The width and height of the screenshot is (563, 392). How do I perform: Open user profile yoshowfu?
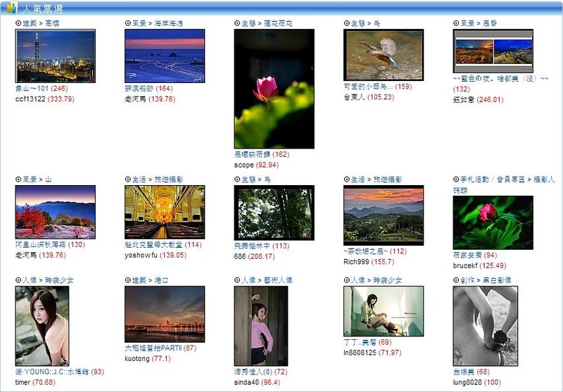click(x=141, y=255)
